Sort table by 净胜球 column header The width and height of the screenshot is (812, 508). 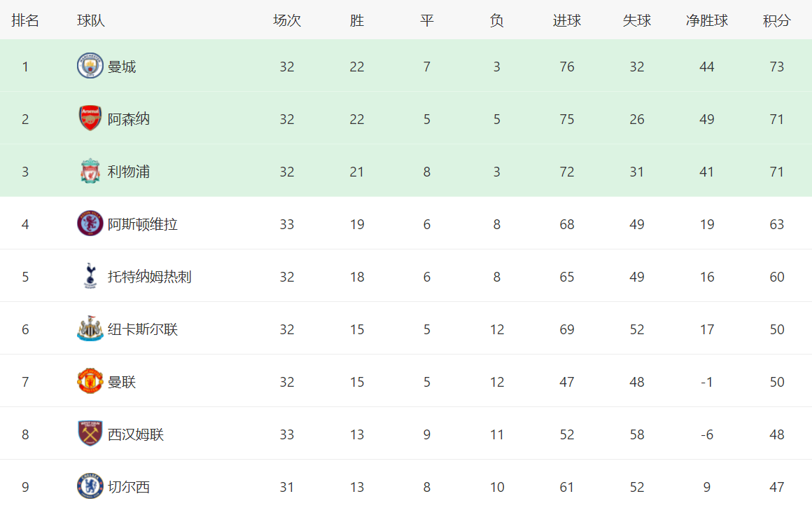tap(707, 21)
